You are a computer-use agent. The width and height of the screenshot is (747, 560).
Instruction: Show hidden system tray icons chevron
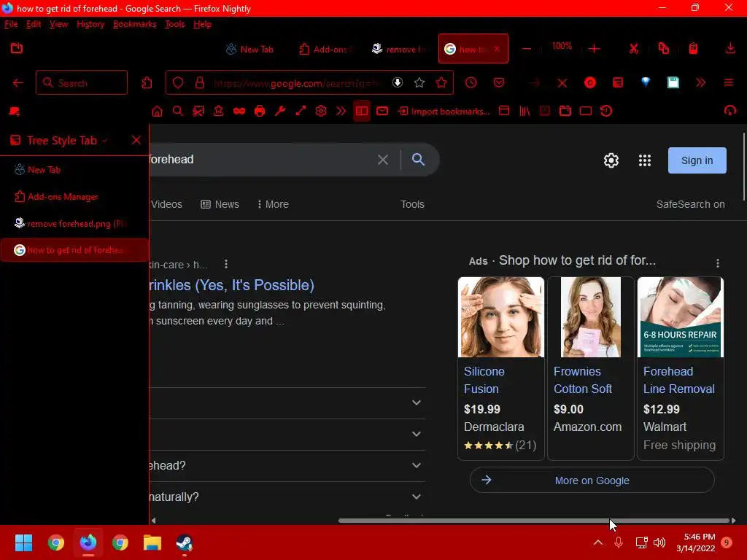coord(598,542)
